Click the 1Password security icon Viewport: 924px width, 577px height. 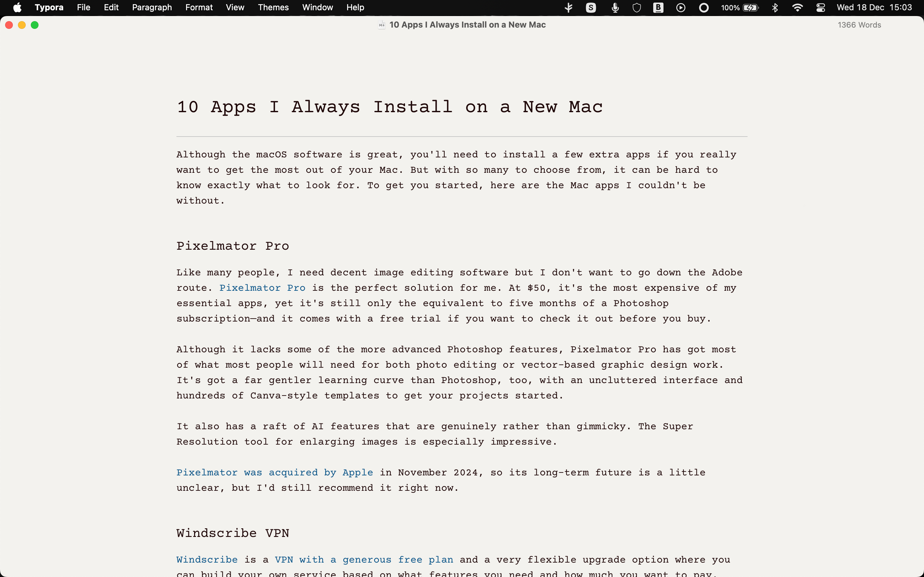pyautogui.click(x=636, y=8)
